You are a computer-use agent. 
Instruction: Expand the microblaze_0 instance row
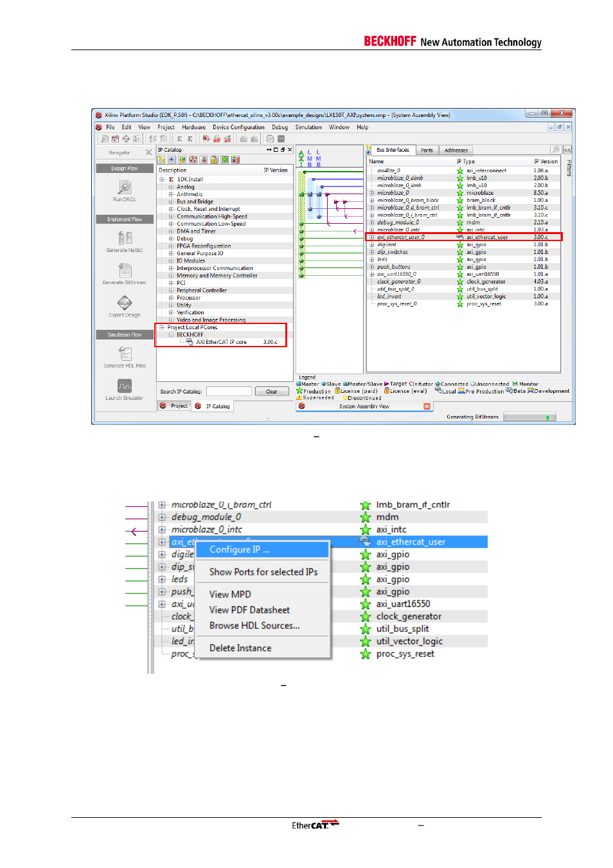tap(372, 193)
